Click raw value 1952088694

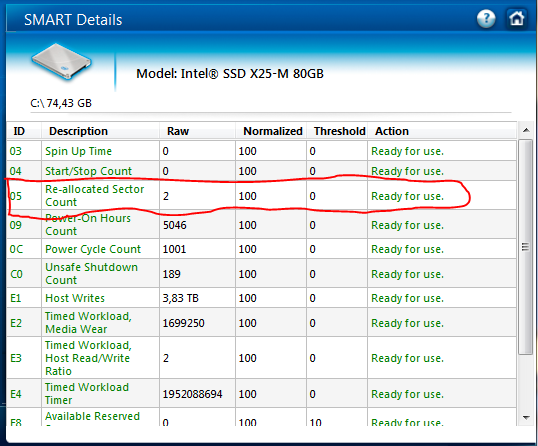point(192,394)
